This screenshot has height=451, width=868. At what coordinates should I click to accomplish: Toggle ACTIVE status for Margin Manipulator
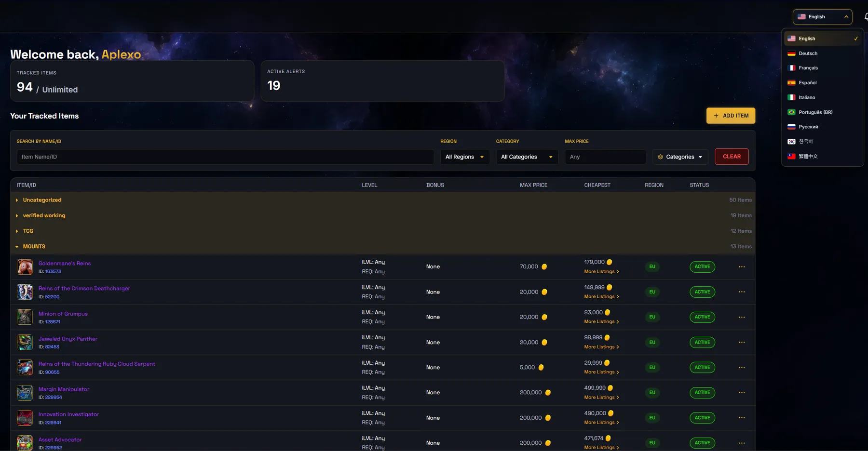pos(702,393)
